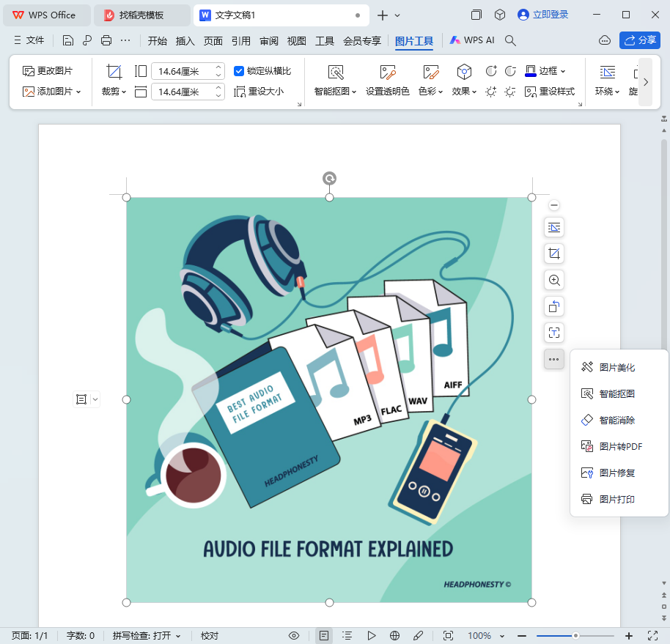Click the text wrap layout icon beside image
The width and height of the screenshot is (670, 644).
[554, 227]
